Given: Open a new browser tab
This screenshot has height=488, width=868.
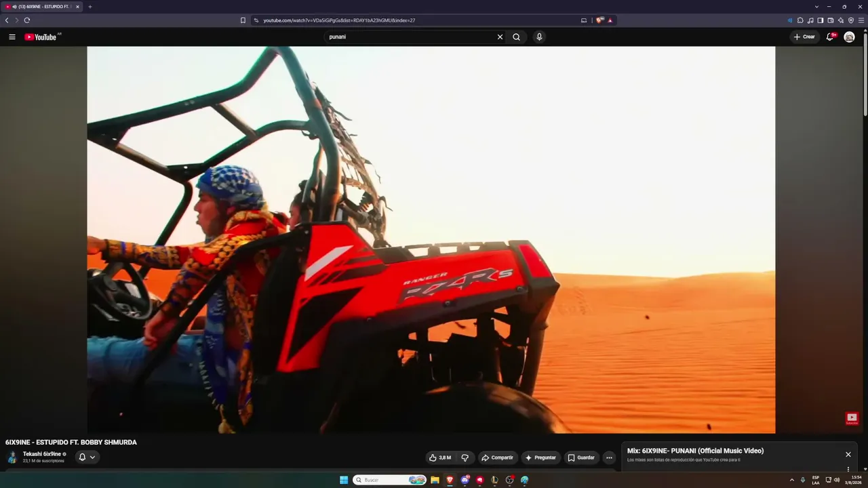Looking at the screenshot, I should tap(90, 7).
